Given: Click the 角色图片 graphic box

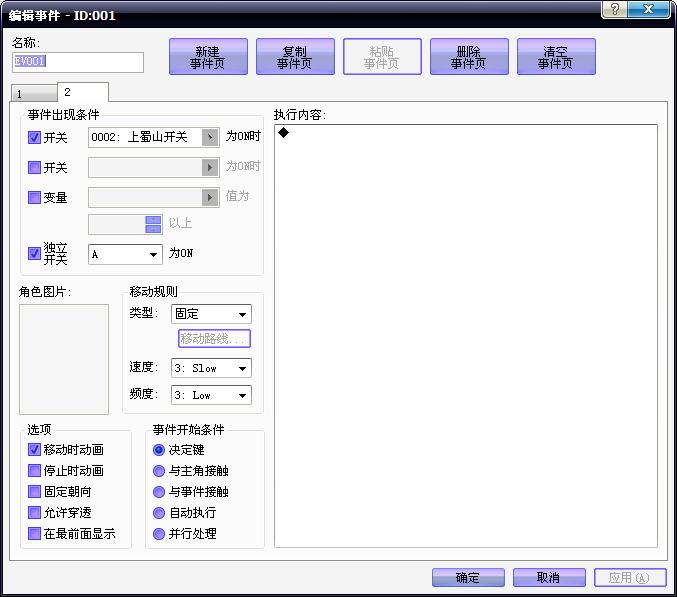Looking at the screenshot, I should pyautogui.click(x=64, y=359).
